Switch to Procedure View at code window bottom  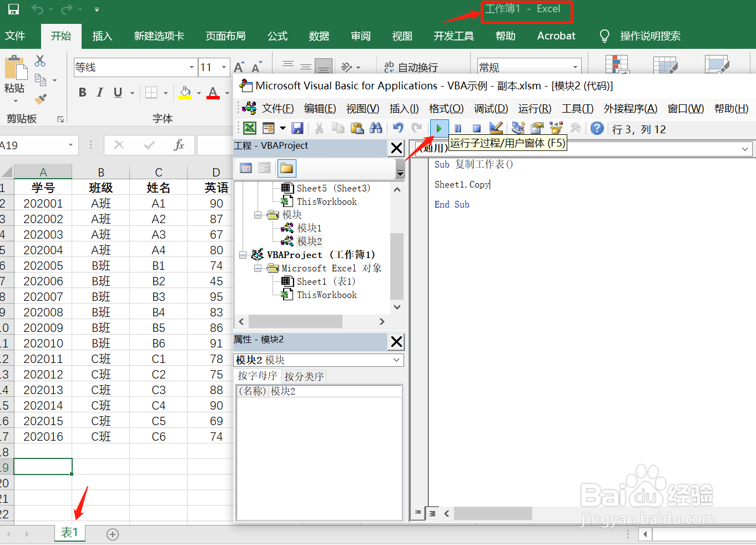click(419, 513)
